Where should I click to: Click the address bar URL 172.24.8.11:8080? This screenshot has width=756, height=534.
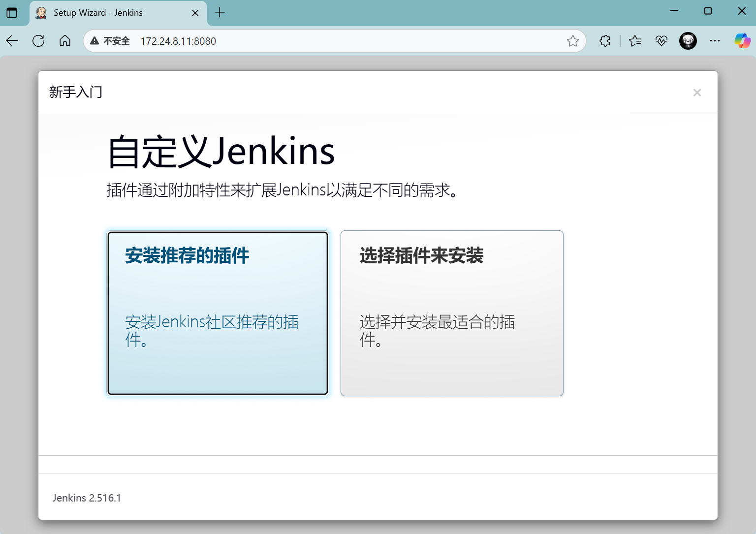(178, 41)
